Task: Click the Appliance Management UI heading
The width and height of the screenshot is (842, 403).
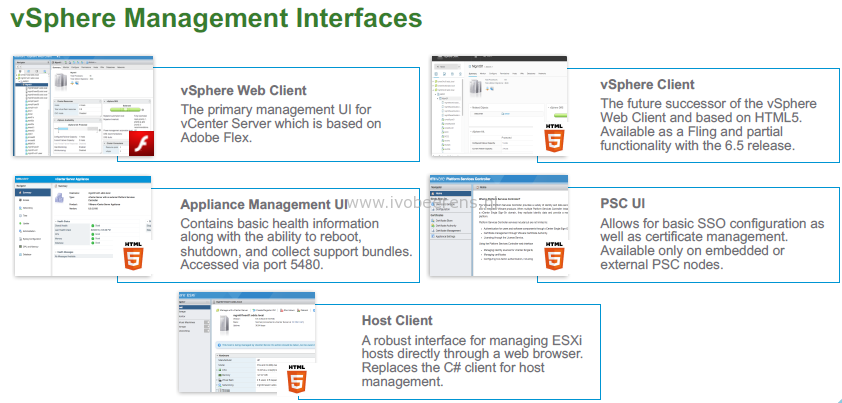Action: click(264, 204)
